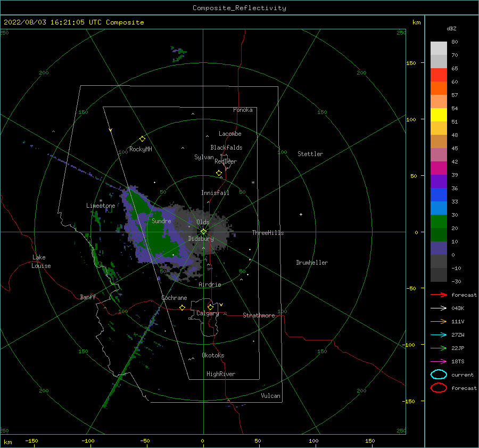Viewport: 479px width, 448px height.
Task: Click the Calgary city label
Action: click(208, 313)
